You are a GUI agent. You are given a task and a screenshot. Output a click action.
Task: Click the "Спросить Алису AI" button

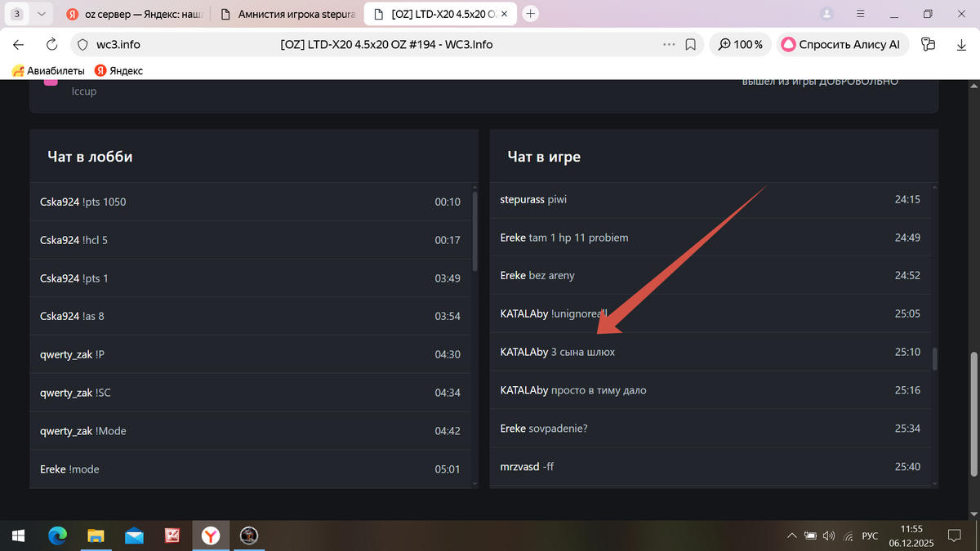pyautogui.click(x=841, y=45)
